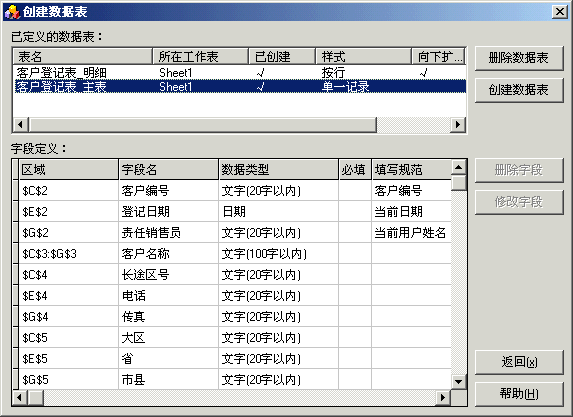Click the 必填 cell for 客户编号
The width and height of the screenshot is (573, 417).
pos(355,191)
